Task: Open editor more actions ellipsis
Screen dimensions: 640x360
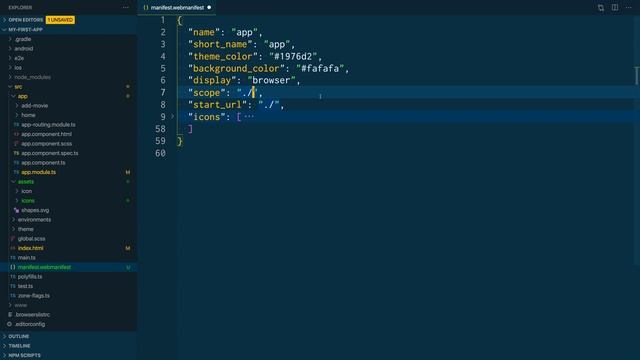Action: (629, 7)
